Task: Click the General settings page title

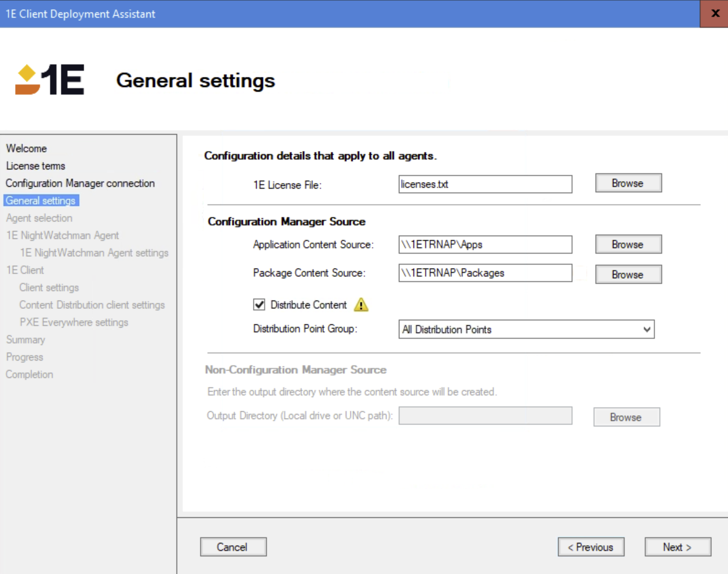Action: pyautogui.click(x=195, y=80)
